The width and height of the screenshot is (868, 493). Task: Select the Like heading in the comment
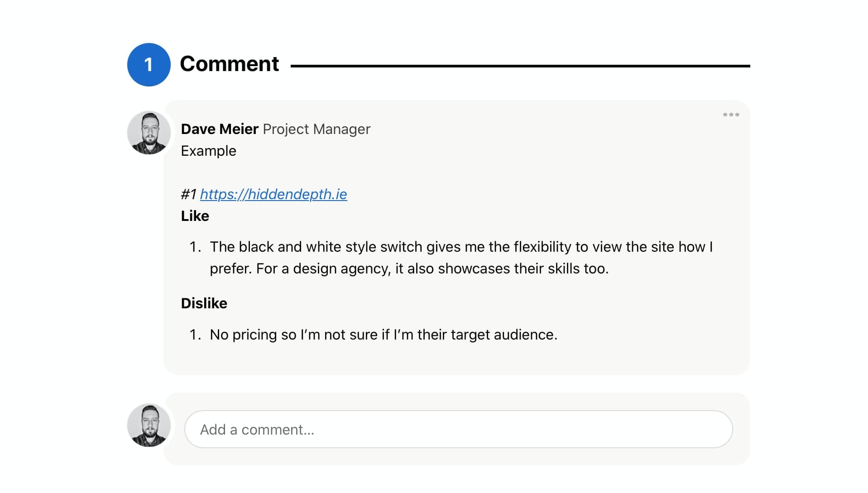[195, 216]
